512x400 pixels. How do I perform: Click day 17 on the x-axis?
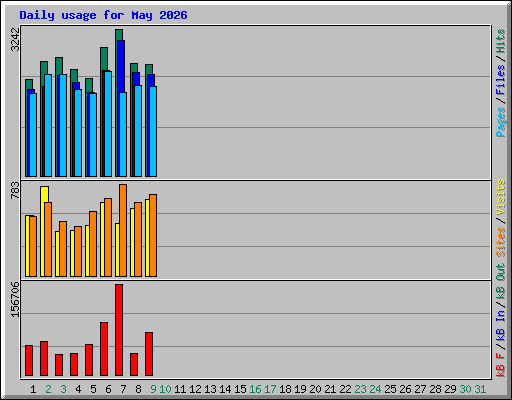pyautogui.click(x=270, y=389)
